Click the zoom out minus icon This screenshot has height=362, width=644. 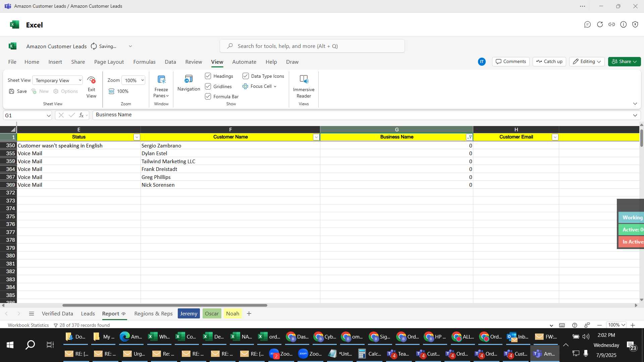click(x=599, y=325)
